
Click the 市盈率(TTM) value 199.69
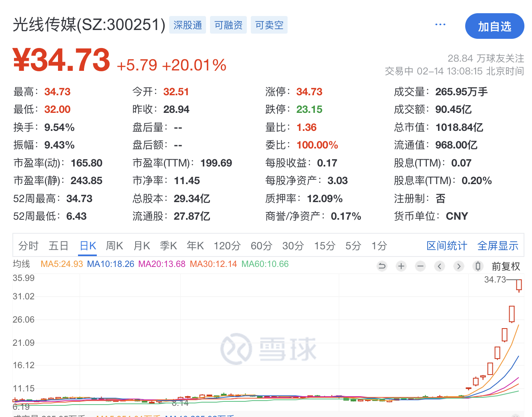[216, 163]
